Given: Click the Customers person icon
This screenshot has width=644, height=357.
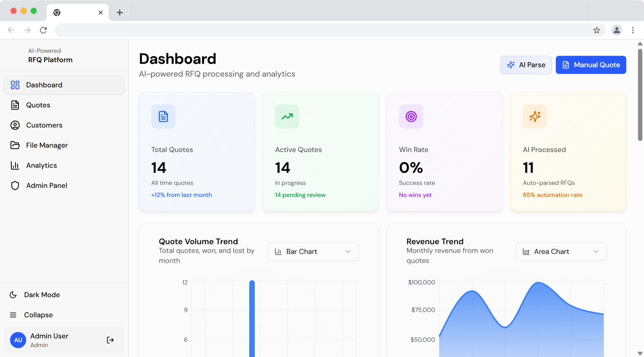Looking at the screenshot, I should point(15,125).
